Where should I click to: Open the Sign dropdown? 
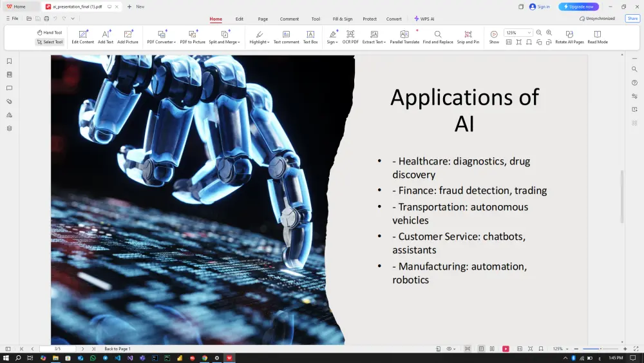point(332,37)
